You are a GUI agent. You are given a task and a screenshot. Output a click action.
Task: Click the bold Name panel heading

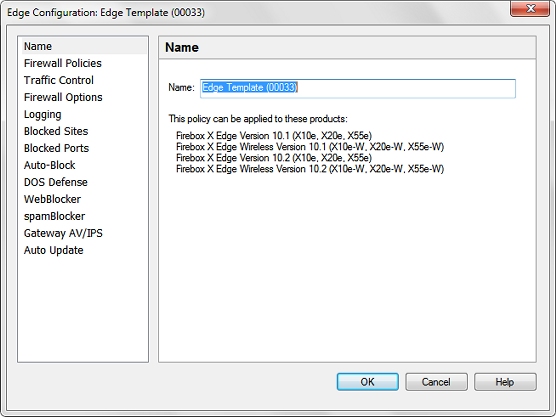[x=182, y=48]
